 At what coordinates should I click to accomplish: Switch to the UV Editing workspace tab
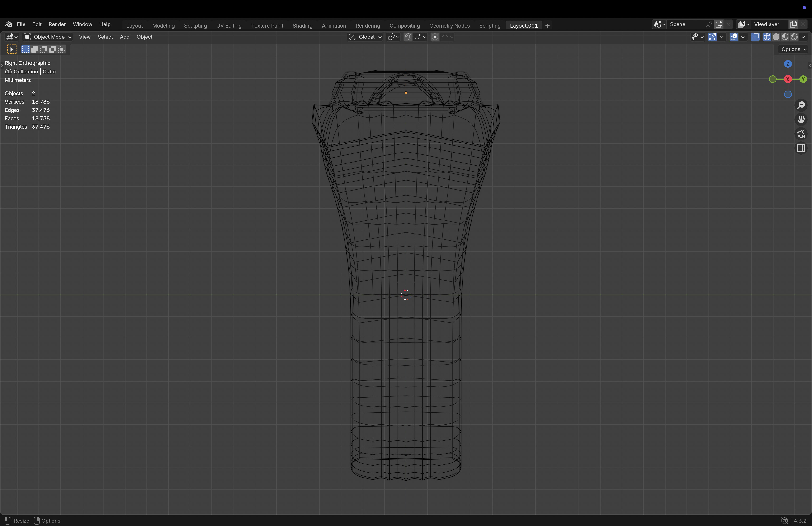tap(229, 26)
